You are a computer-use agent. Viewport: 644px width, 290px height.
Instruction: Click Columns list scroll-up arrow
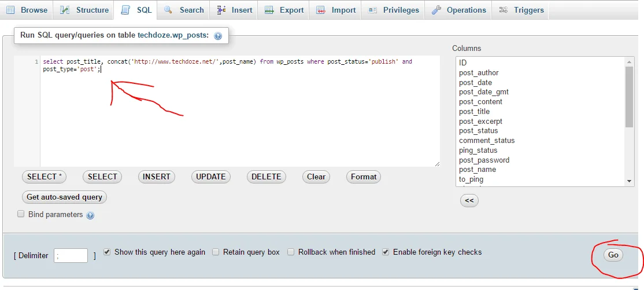pos(629,62)
